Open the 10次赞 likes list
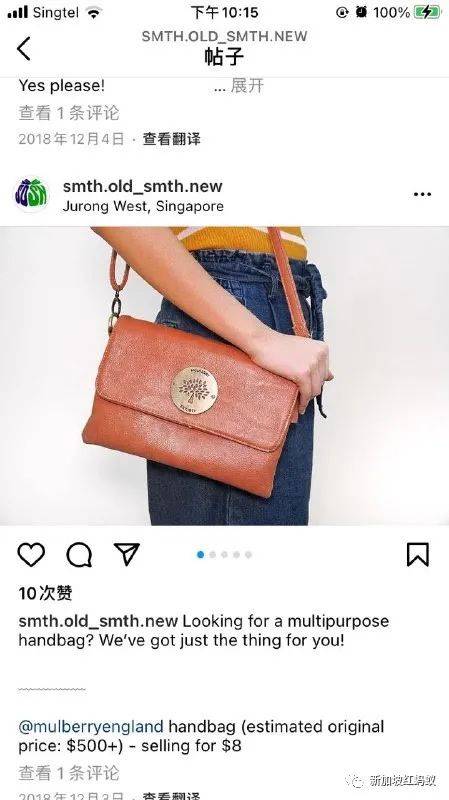 point(45,593)
